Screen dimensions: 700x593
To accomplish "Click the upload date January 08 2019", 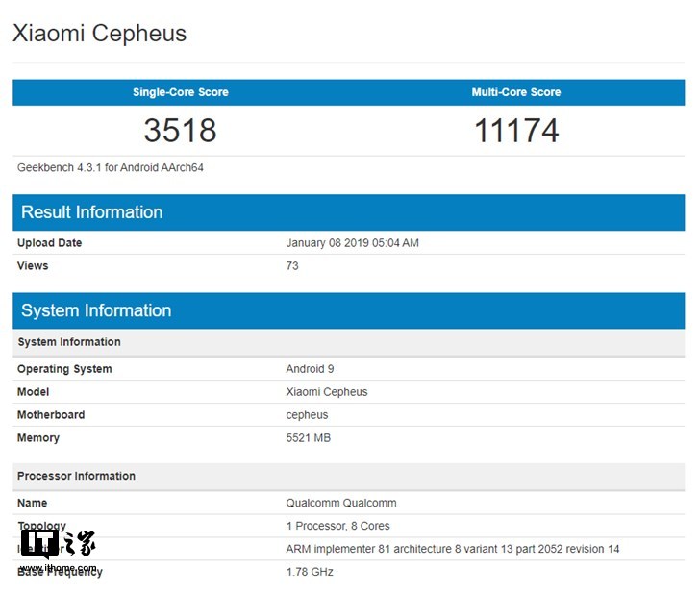I will 353,243.
